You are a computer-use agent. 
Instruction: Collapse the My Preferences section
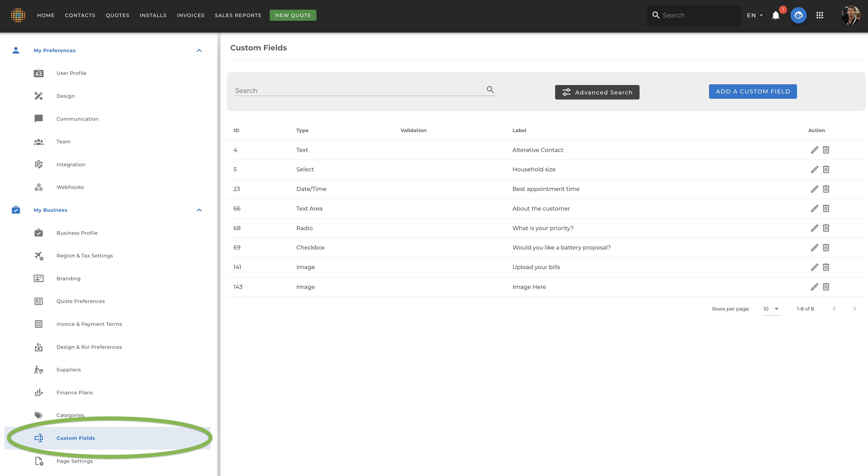(x=199, y=51)
